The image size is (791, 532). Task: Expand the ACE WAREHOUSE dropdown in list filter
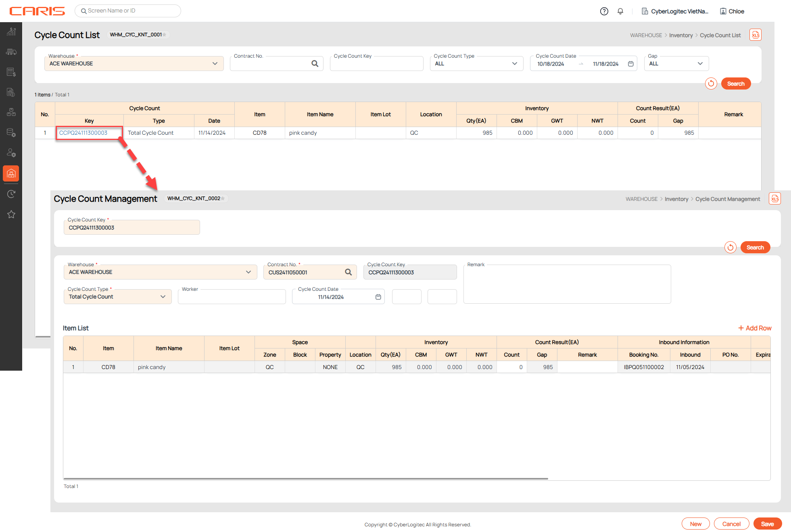point(215,64)
